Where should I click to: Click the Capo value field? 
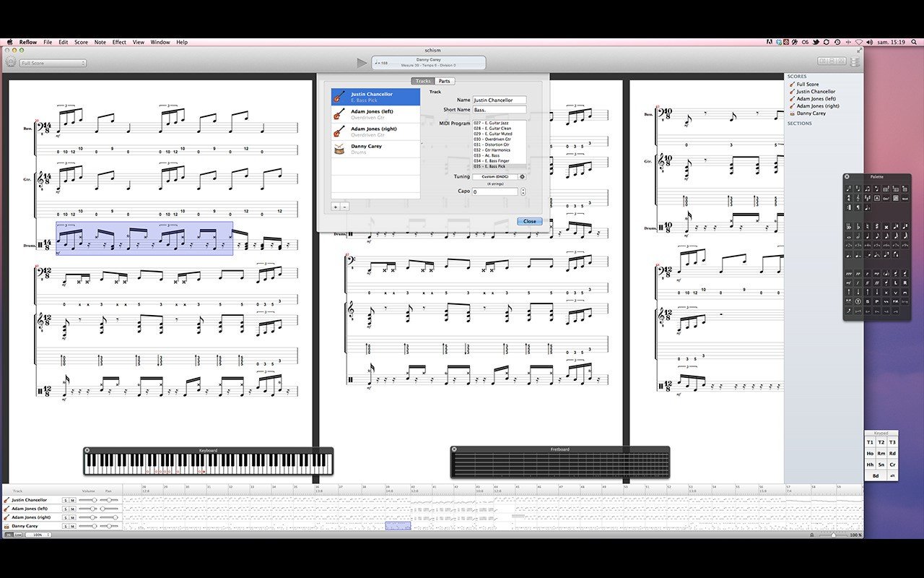pos(495,191)
